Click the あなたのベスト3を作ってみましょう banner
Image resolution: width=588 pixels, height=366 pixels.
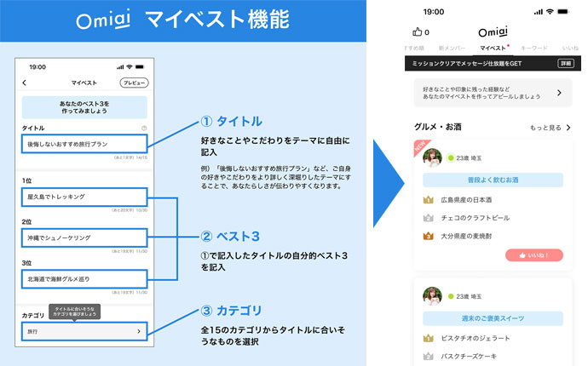[x=84, y=107]
